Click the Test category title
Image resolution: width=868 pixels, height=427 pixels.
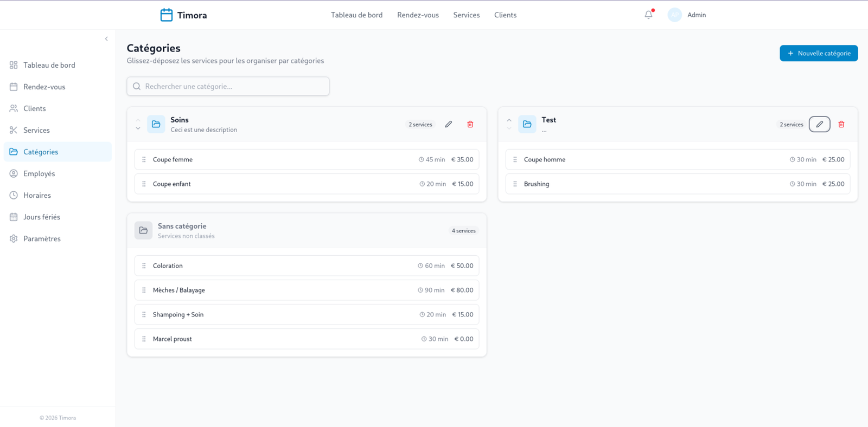point(548,120)
